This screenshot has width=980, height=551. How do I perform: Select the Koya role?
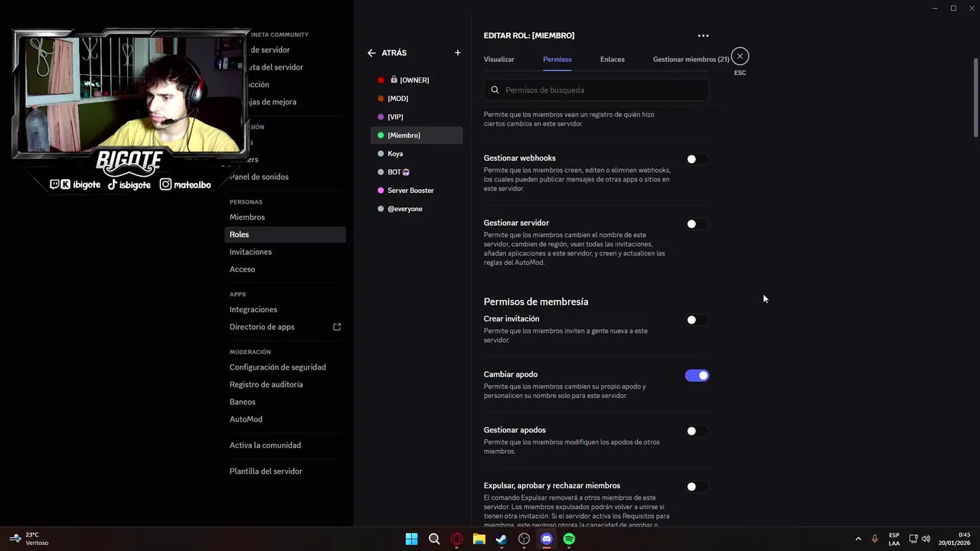point(416,154)
